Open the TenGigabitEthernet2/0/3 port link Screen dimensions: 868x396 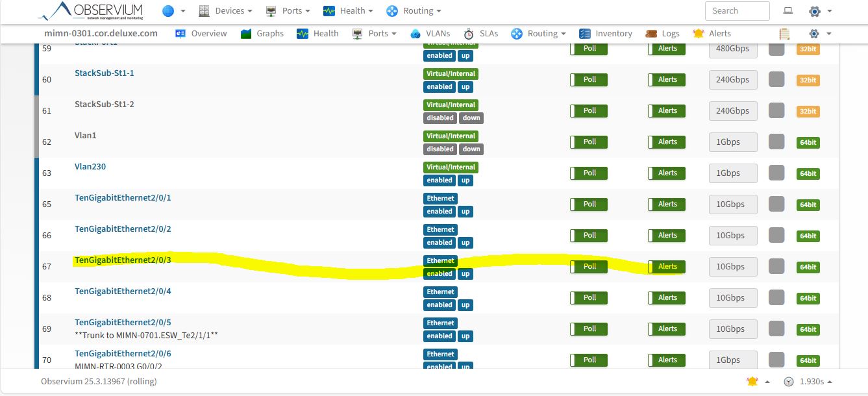pyautogui.click(x=123, y=260)
